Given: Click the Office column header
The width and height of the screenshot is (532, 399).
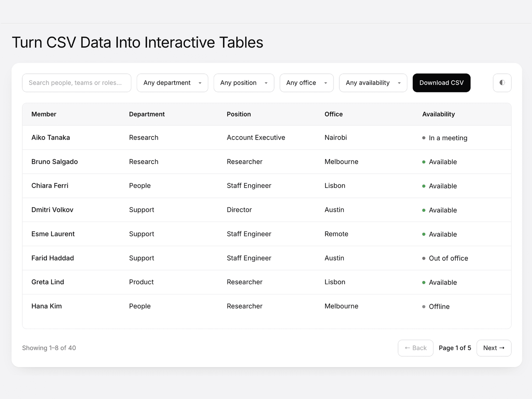Looking at the screenshot, I should click(x=334, y=114).
